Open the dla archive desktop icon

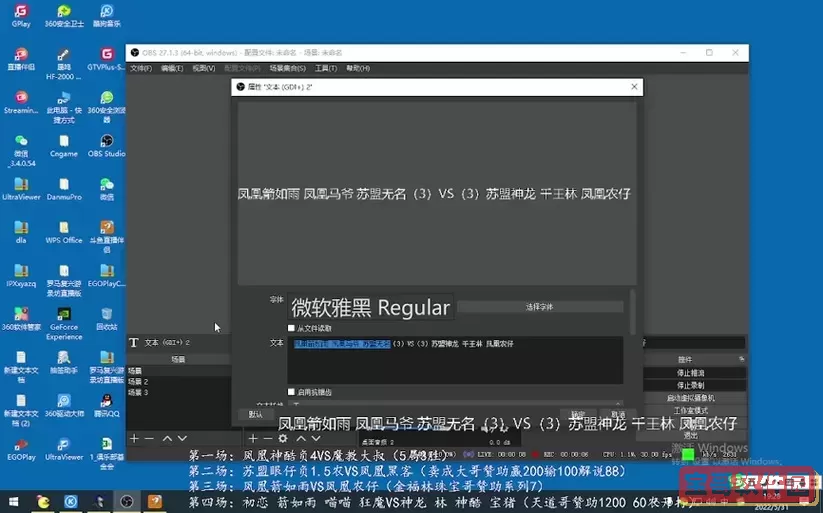[x=21, y=232]
